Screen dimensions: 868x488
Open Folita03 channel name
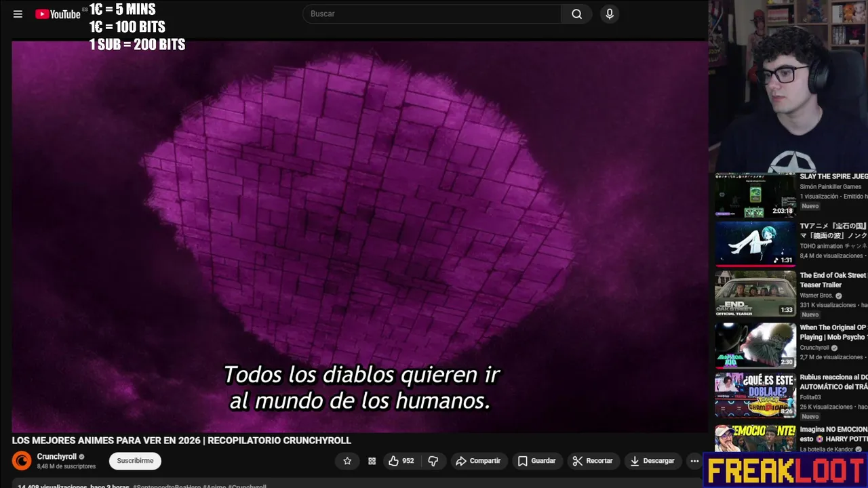810,397
